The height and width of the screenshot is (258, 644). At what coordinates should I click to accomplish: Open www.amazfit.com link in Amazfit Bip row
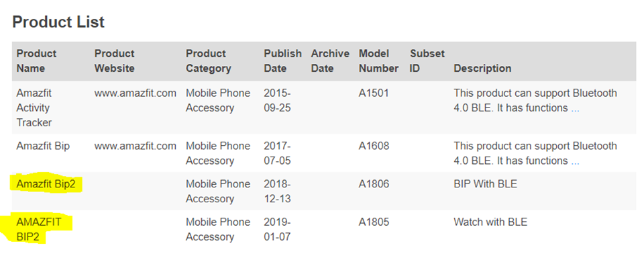(x=135, y=146)
